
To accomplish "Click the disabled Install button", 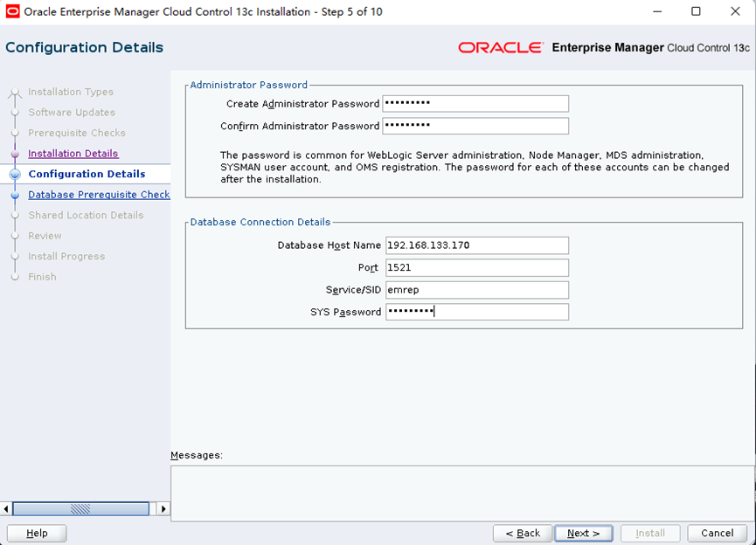I will pos(650,533).
